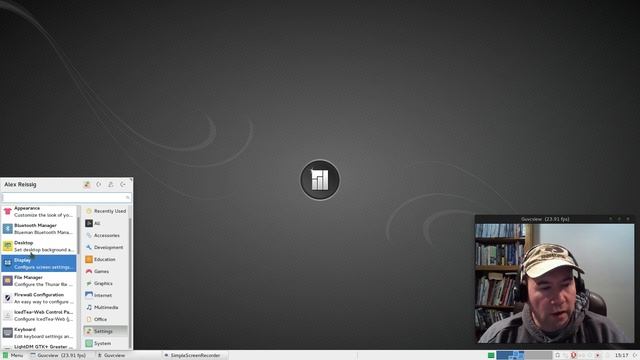Select the second workspace in the switcher

538,356
